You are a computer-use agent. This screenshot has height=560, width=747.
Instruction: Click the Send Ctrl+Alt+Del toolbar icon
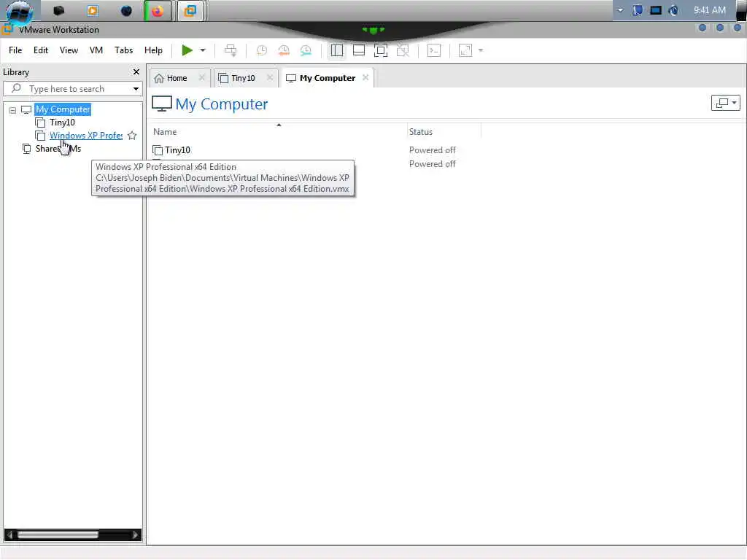231,50
